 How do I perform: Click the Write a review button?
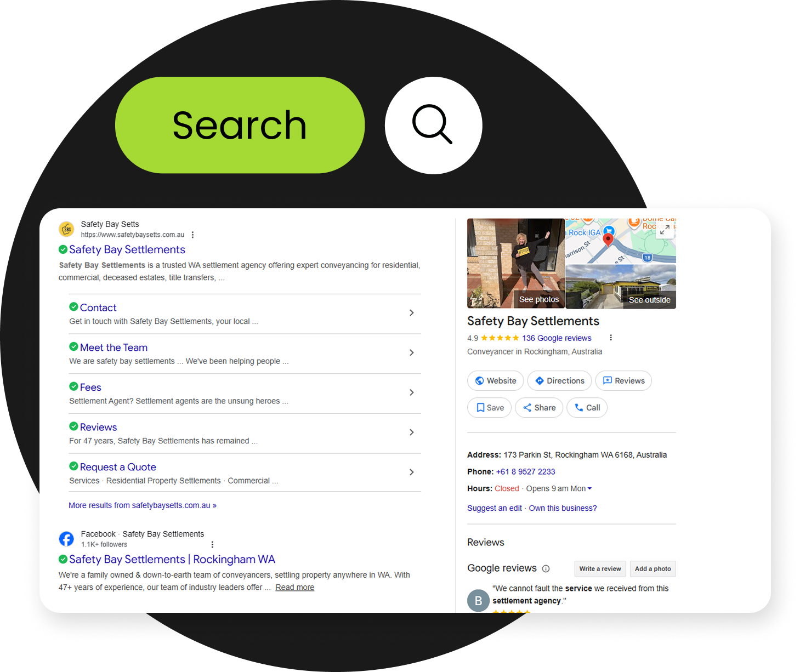[600, 569]
